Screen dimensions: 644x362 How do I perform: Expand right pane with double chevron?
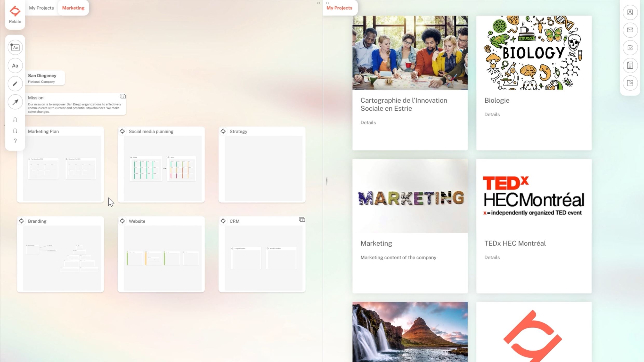click(327, 3)
